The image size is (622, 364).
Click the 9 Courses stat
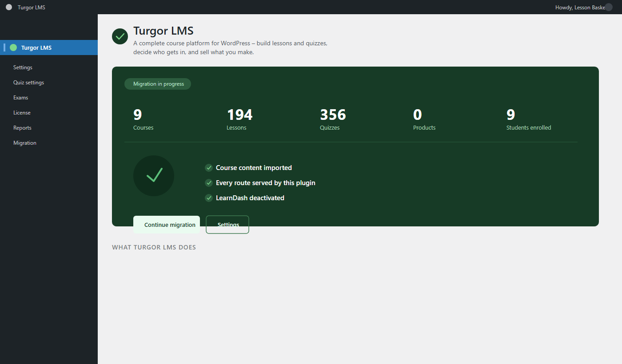[143, 119]
